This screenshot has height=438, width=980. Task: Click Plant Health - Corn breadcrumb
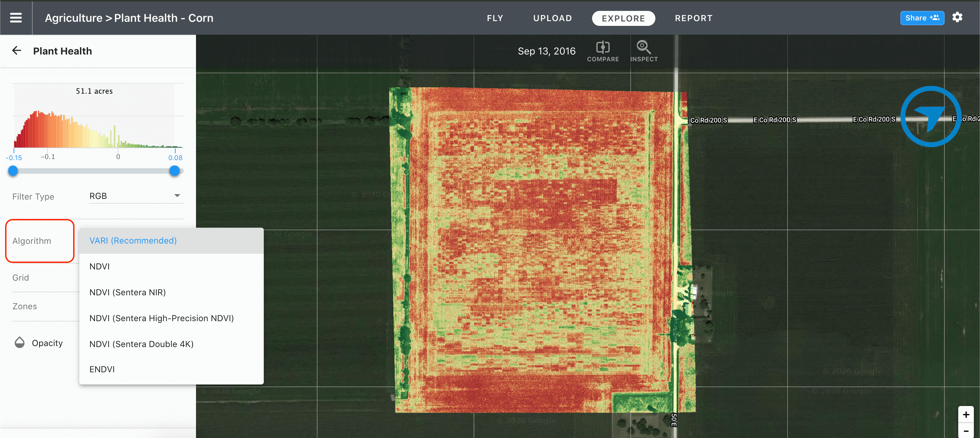(x=164, y=18)
